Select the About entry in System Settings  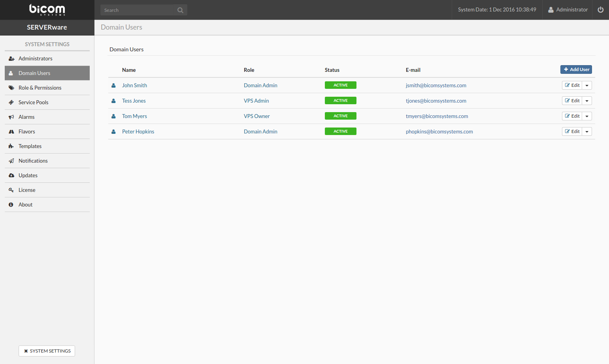[x=25, y=205]
